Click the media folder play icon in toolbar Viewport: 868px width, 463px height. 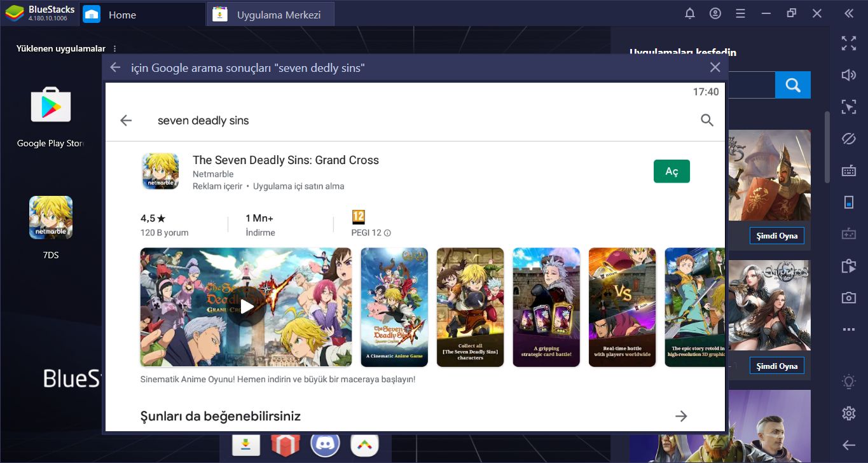point(849,266)
